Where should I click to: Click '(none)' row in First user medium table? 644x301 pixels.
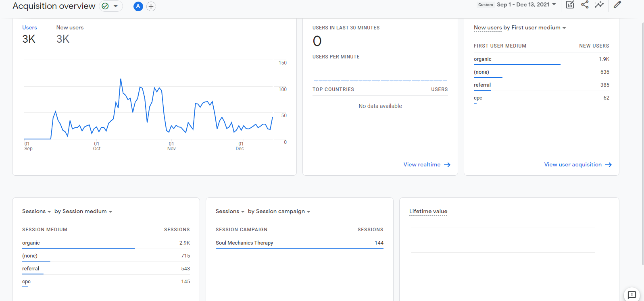pos(541,72)
